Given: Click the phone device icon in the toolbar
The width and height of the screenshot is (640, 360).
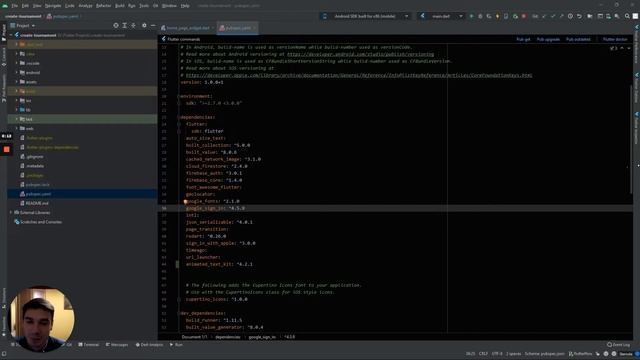Looking at the screenshot, I should (506, 16).
